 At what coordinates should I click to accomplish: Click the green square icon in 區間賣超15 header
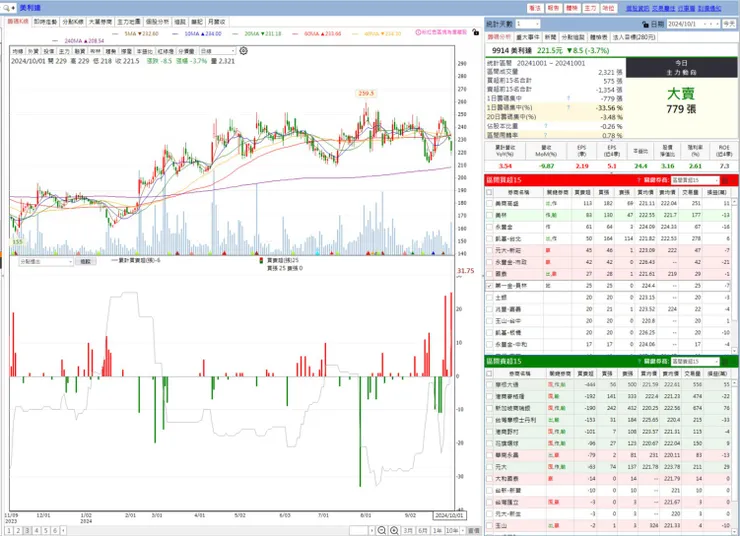pyautogui.click(x=725, y=361)
